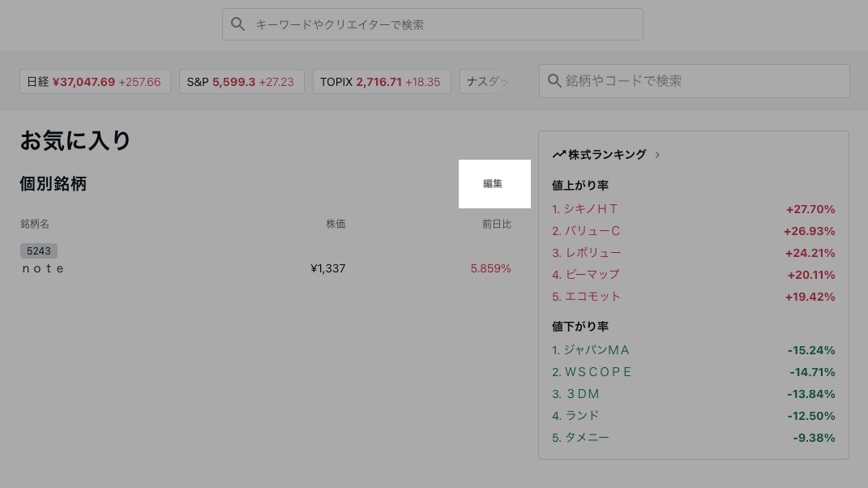Click the 値上がり率 section heading
The height and width of the screenshot is (488, 868).
(580, 185)
